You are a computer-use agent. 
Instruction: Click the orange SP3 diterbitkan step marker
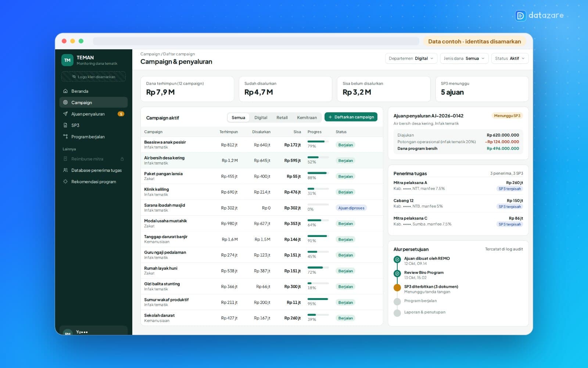pos(397,288)
